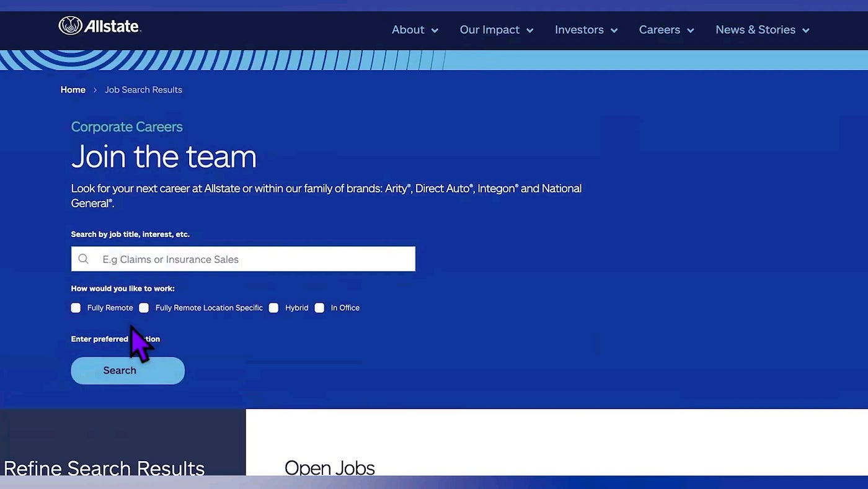Tick the Fully Remote checkbox
This screenshot has width=868, height=489.
pos(76,308)
